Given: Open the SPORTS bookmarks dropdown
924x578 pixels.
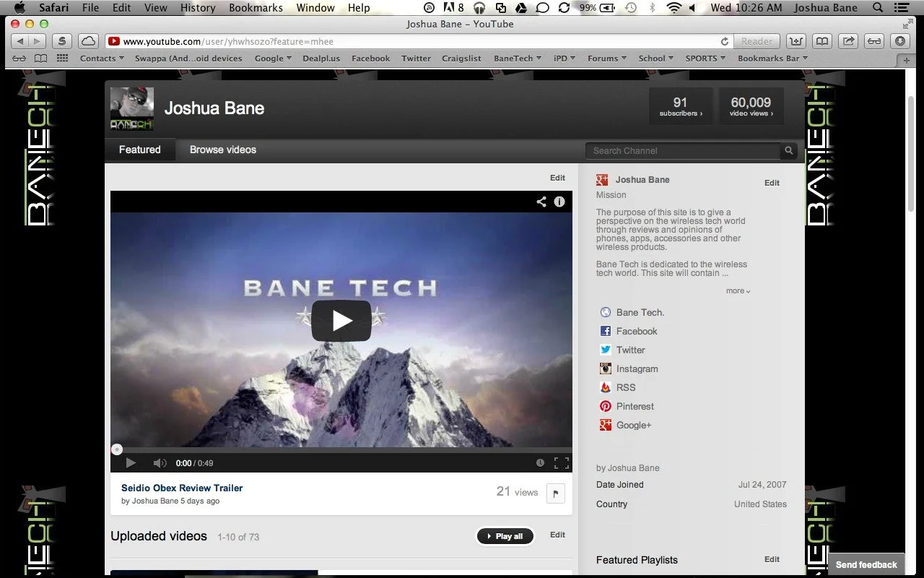Looking at the screenshot, I should (705, 59).
